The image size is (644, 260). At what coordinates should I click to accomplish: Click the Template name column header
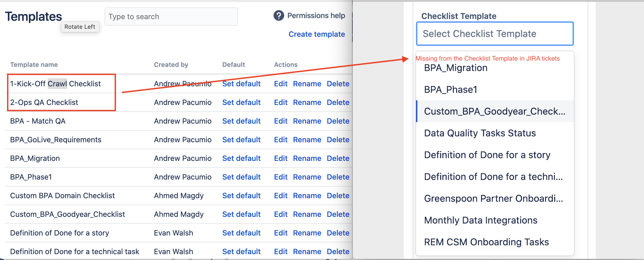pos(34,64)
